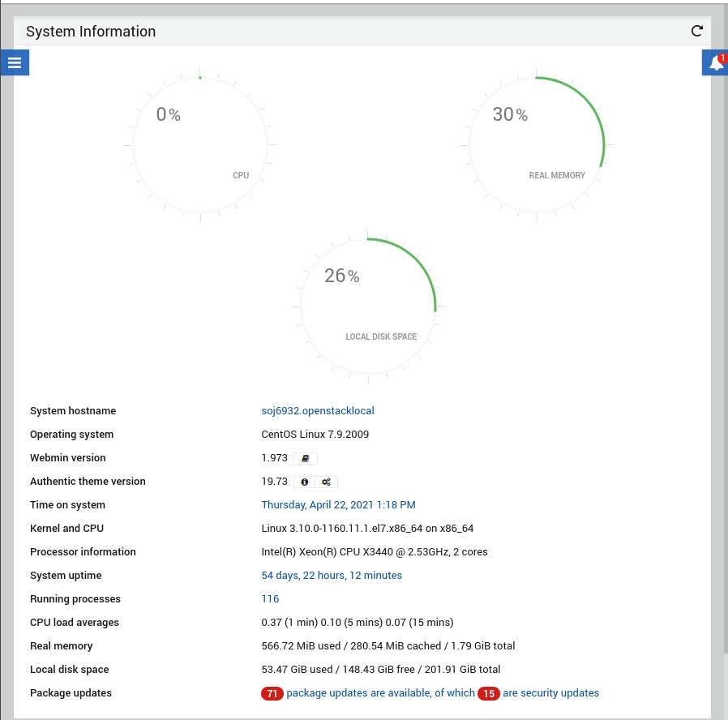The height and width of the screenshot is (720, 728).
Task: Click the System uptime label
Action: coord(66,575)
